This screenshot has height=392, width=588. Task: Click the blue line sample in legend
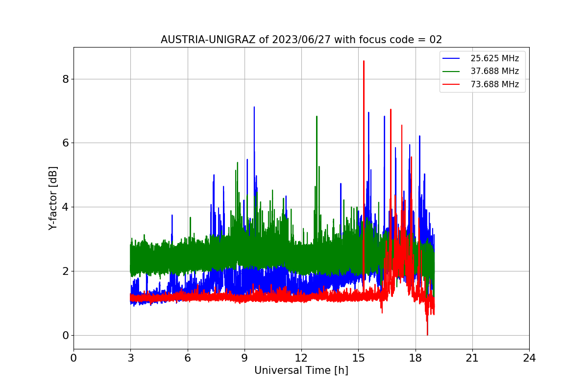pos(451,58)
